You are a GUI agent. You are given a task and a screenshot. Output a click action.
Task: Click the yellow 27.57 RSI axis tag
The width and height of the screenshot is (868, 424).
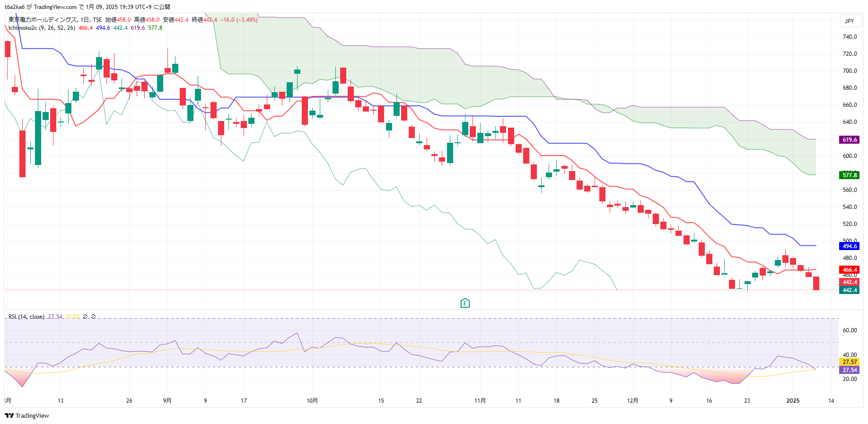[x=849, y=362]
